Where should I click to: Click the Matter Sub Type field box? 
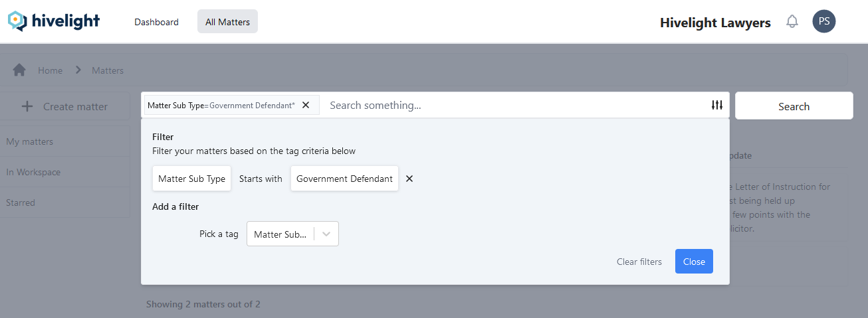(191, 179)
